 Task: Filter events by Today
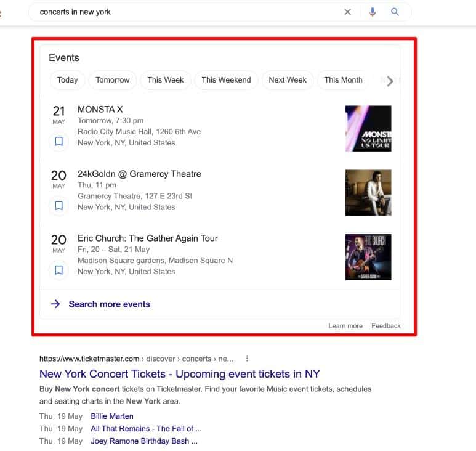pyautogui.click(x=68, y=80)
